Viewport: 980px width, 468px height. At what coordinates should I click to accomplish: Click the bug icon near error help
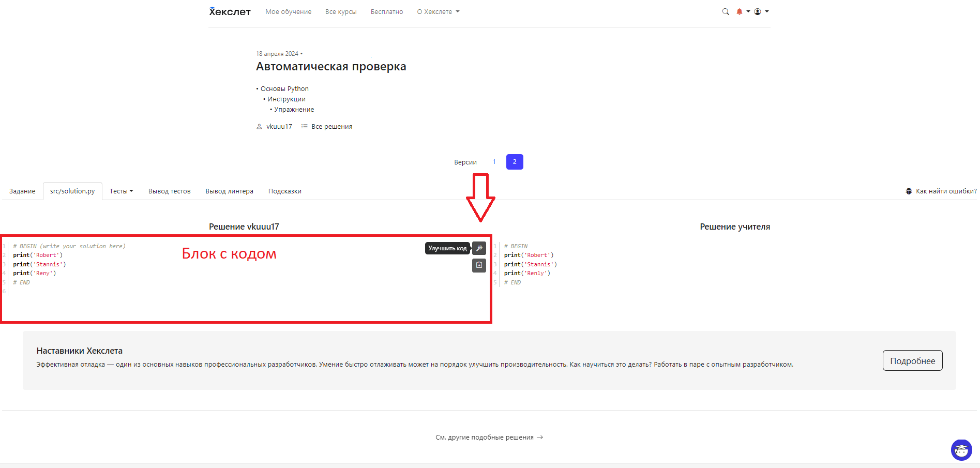909,191
